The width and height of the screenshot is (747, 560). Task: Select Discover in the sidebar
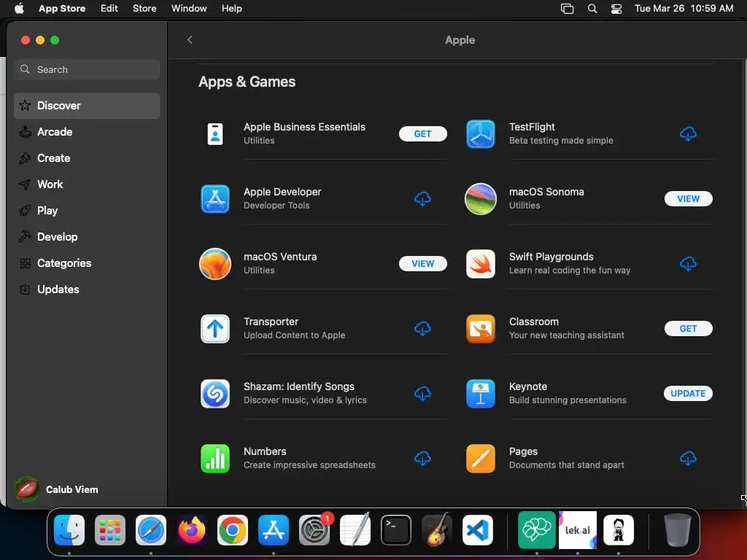[x=87, y=105]
